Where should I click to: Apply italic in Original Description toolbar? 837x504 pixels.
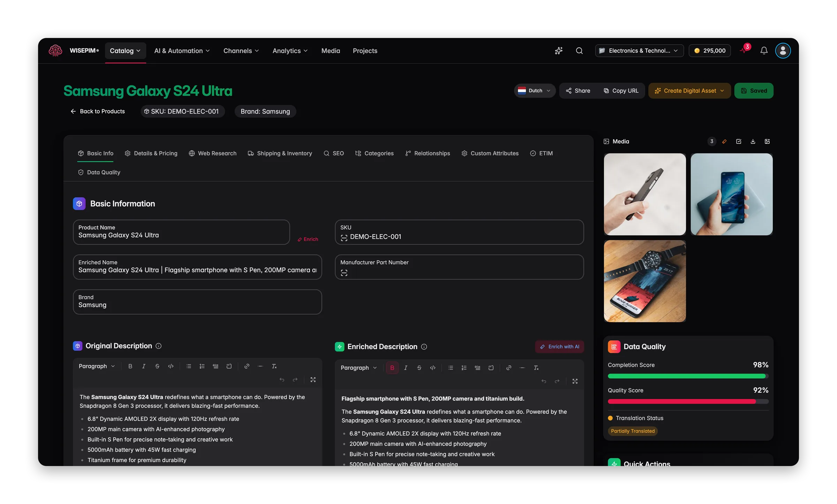click(144, 366)
